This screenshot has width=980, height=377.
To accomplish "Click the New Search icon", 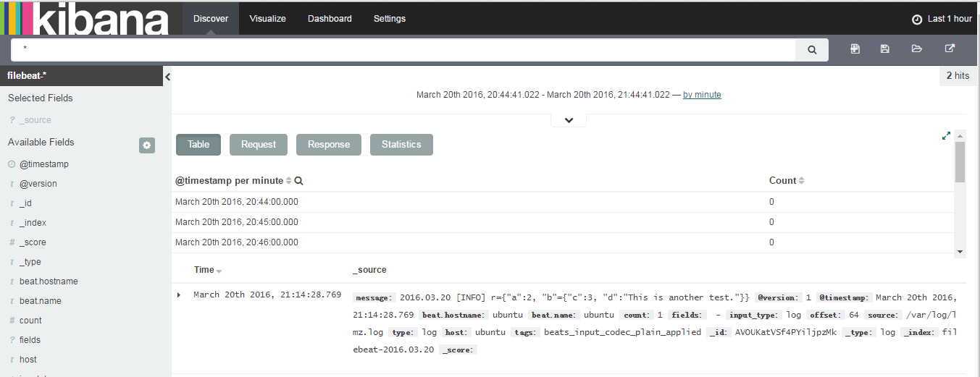I will (855, 49).
